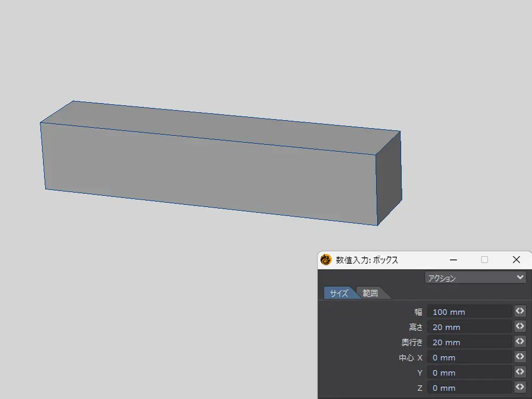Open the アクション dropdown menu
Image resolution: width=532 pixels, height=399 pixels.
[475, 278]
